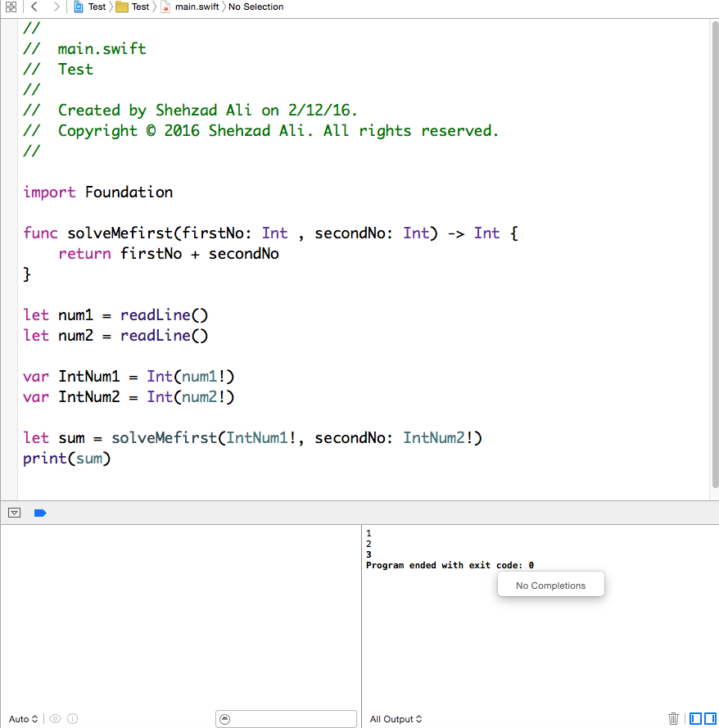Click the No Completions popup
Screen dimensions: 719x728
click(x=551, y=585)
